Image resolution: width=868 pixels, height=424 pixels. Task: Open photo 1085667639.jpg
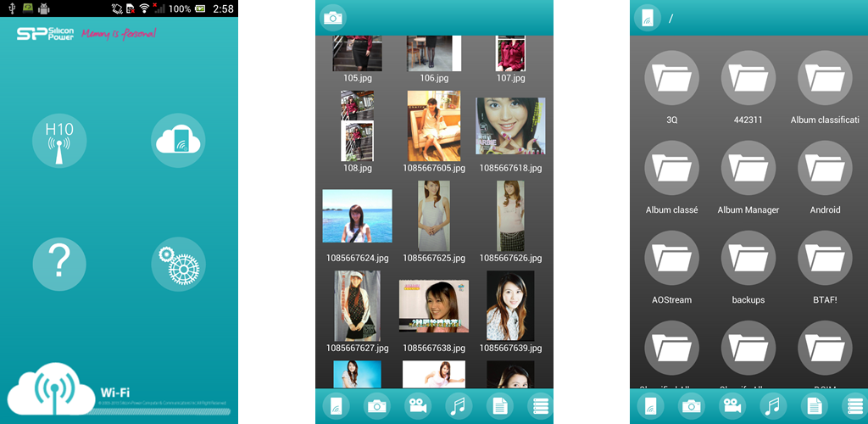point(510,305)
